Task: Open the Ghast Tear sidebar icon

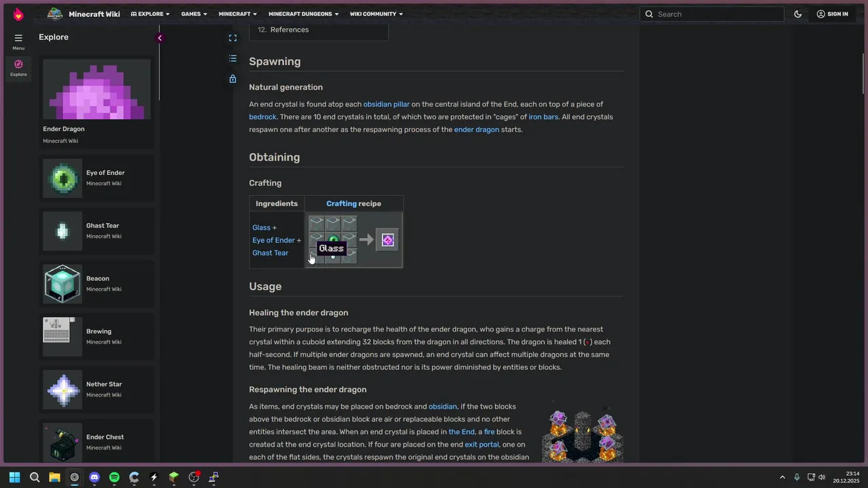Action: (x=62, y=231)
